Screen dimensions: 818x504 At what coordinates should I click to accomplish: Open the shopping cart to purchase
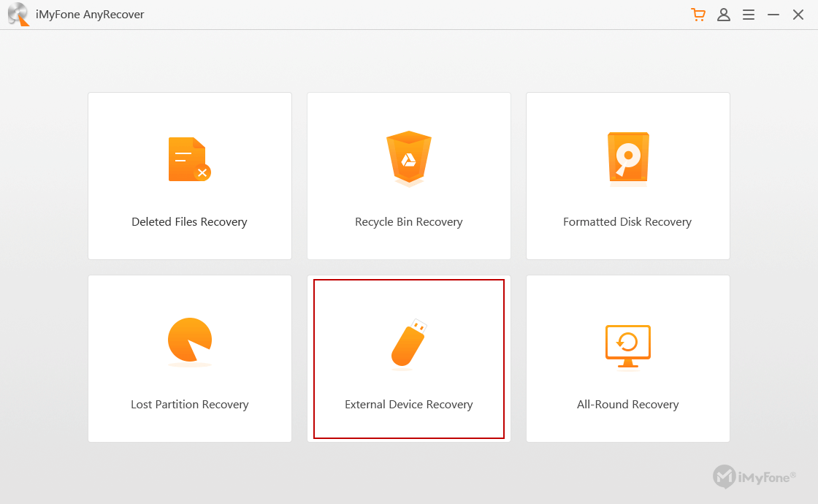(698, 15)
